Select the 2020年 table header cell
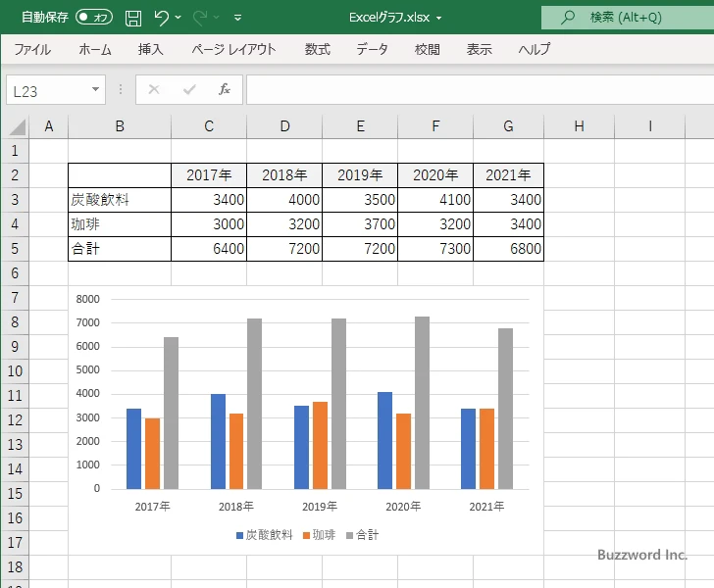Image resolution: width=714 pixels, height=588 pixels. tap(435, 175)
